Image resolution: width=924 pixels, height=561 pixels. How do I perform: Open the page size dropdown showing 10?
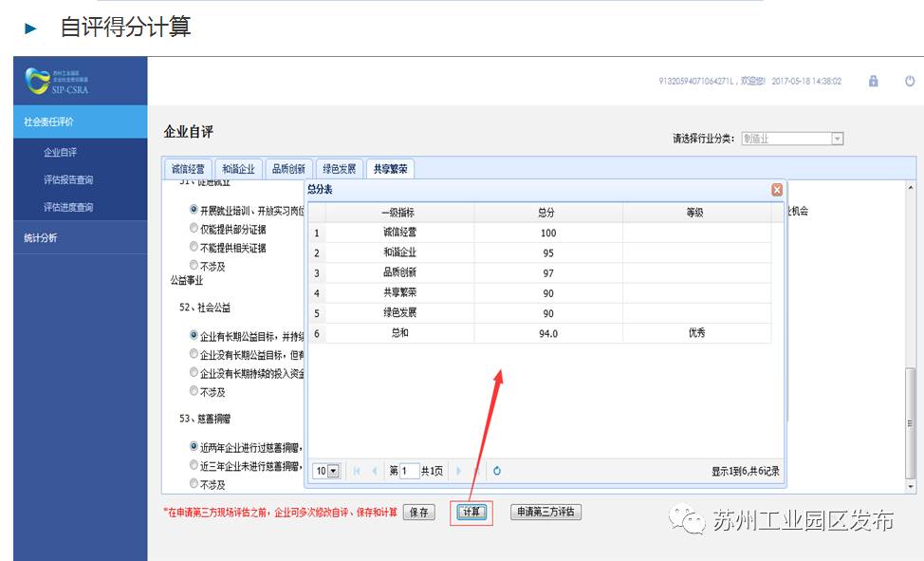pos(325,470)
